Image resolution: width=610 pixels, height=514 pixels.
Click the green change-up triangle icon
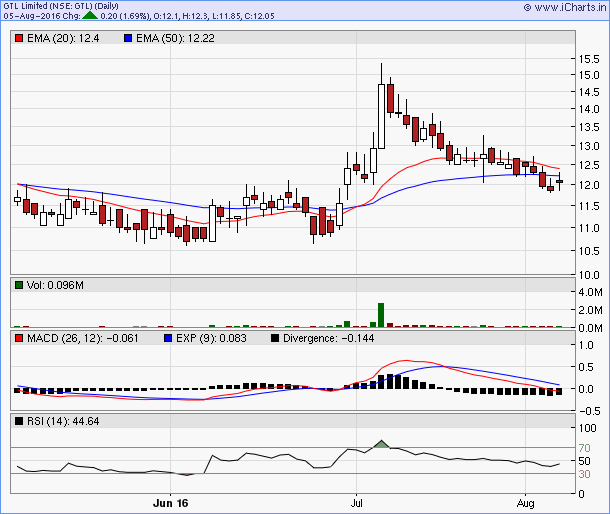(90, 16)
